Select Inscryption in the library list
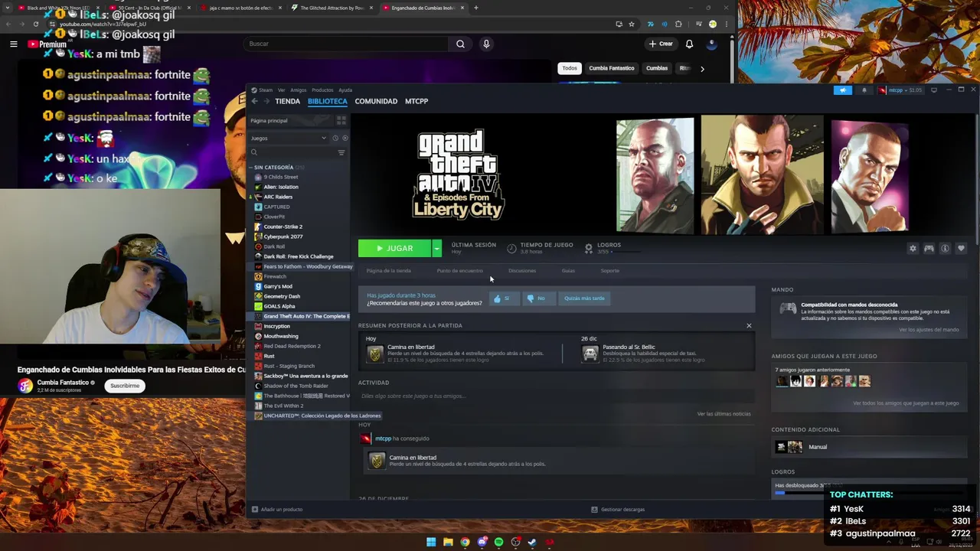980x551 pixels. click(276, 326)
